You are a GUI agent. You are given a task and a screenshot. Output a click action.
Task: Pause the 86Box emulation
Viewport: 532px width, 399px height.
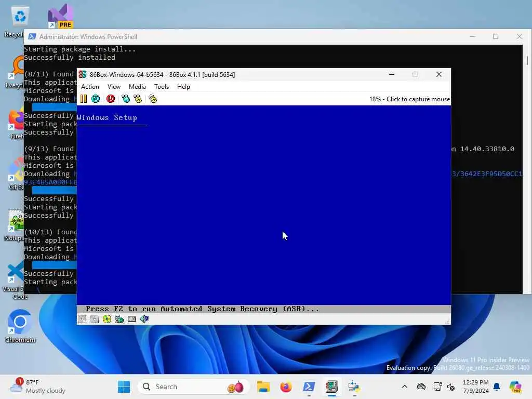click(84, 99)
